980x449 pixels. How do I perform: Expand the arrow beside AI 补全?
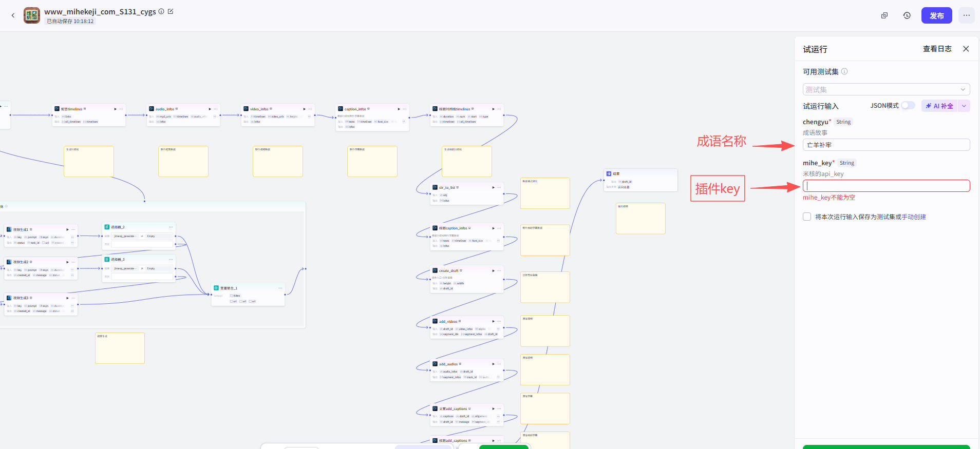[x=964, y=106]
